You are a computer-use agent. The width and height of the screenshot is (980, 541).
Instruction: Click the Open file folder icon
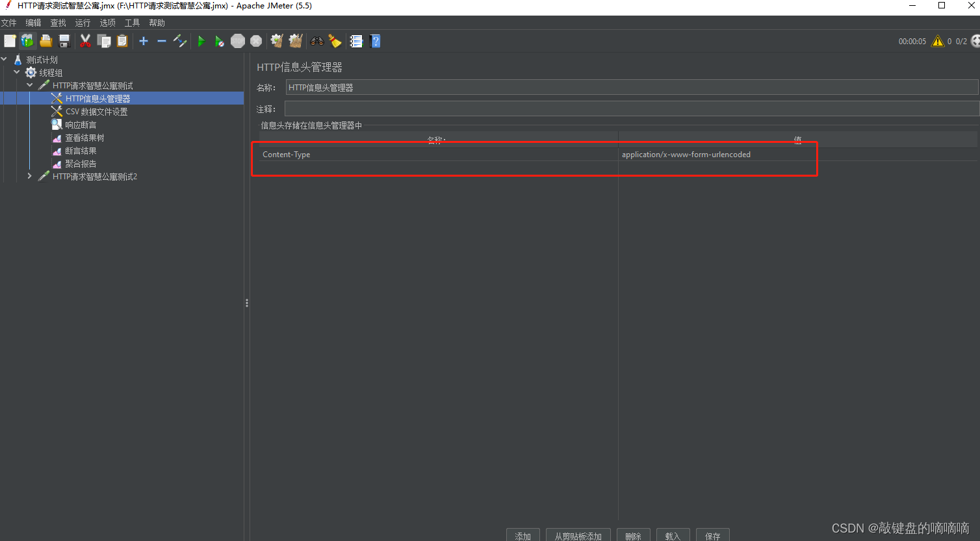(46, 41)
